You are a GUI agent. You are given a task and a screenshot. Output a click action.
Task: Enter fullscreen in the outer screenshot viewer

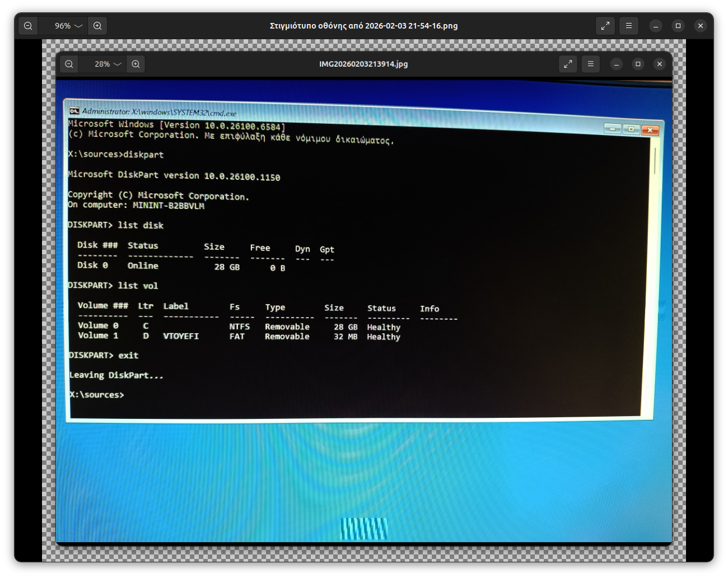tap(605, 26)
